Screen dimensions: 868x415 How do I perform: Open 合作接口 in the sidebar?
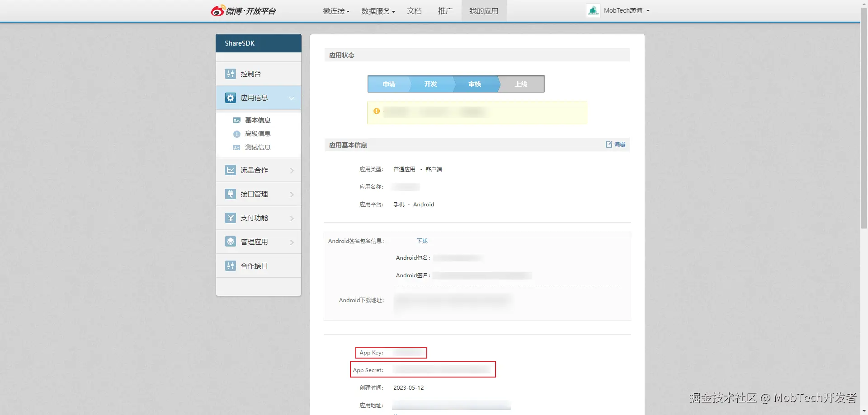click(259, 266)
